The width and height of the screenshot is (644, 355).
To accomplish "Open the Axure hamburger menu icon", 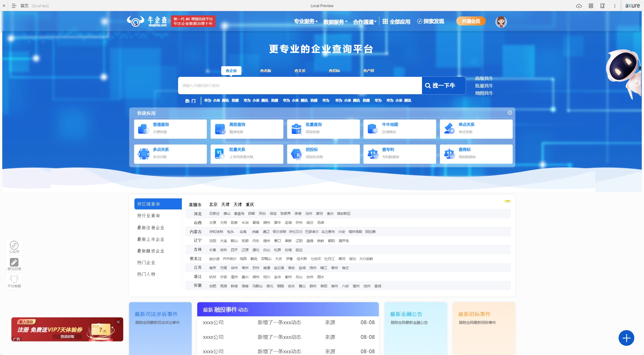I will point(14,6).
